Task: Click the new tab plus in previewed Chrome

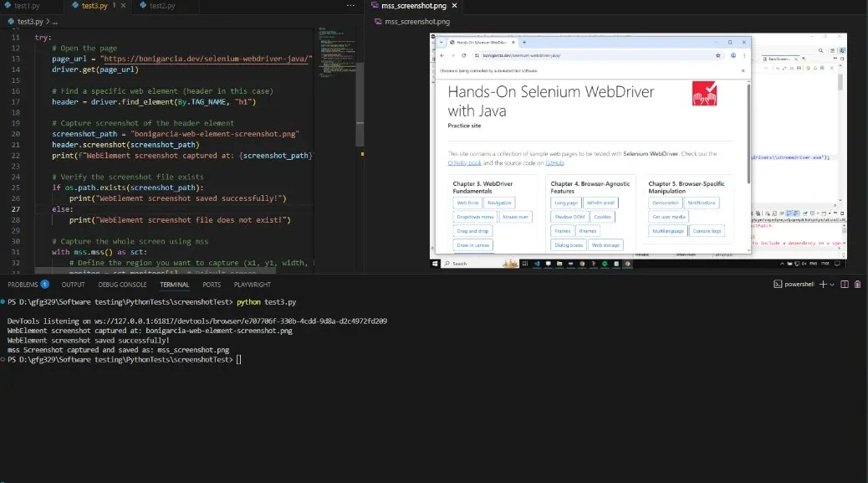Action: coord(524,42)
